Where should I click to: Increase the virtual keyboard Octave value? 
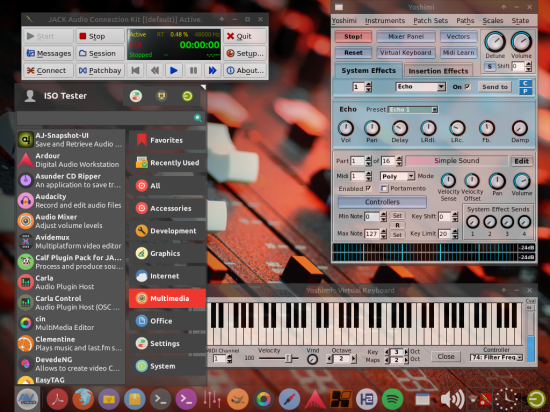(354, 358)
